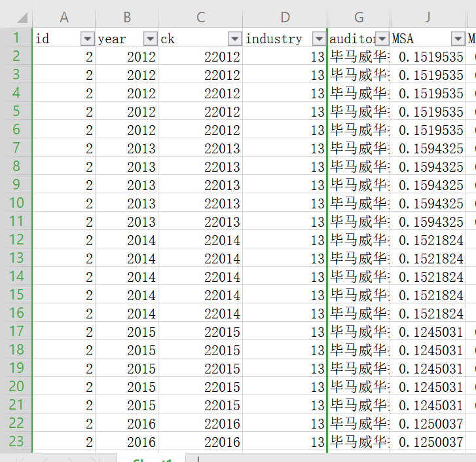Select row 7 header
476x462 pixels.
pos(16,147)
